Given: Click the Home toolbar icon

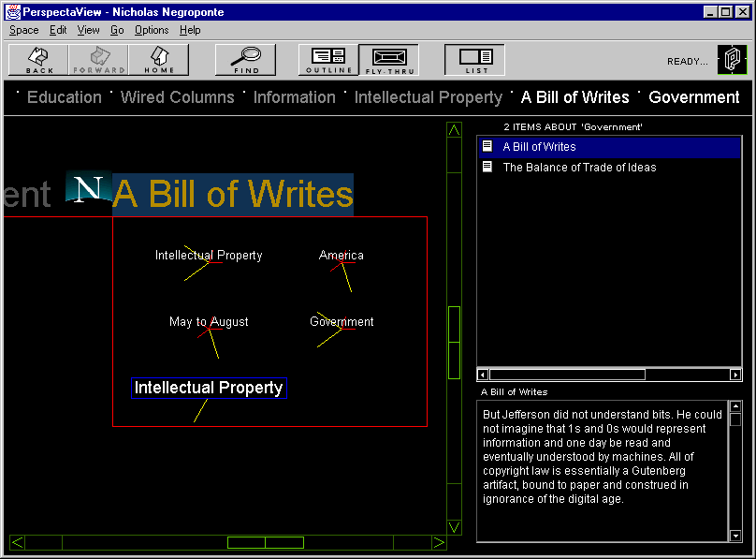Looking at the screenshot, I should tap(159, 60).
